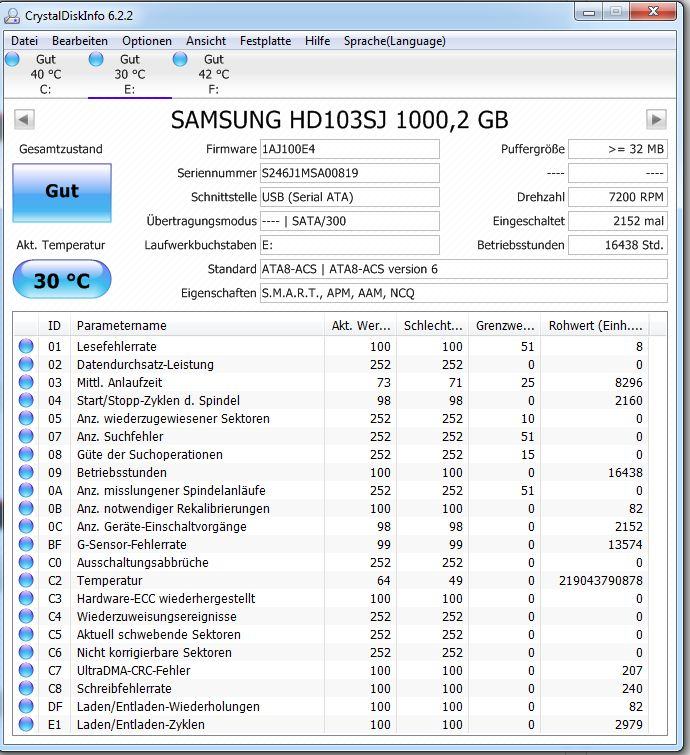Click blue status circle for drive F:

pyautogui.click(x=180, y=59)
